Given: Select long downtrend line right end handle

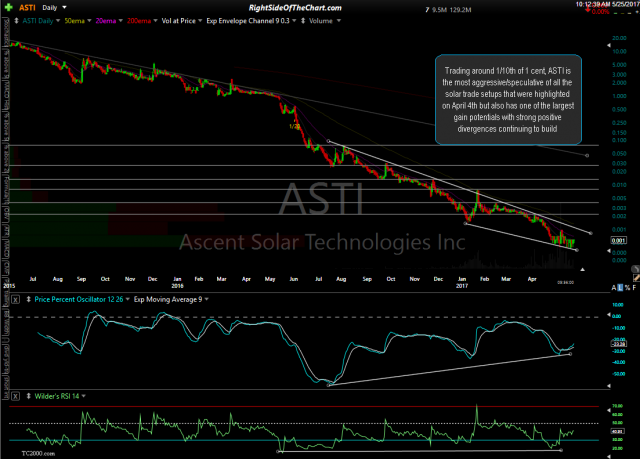Looking at the screenshot, I should [x=587, y=155].
